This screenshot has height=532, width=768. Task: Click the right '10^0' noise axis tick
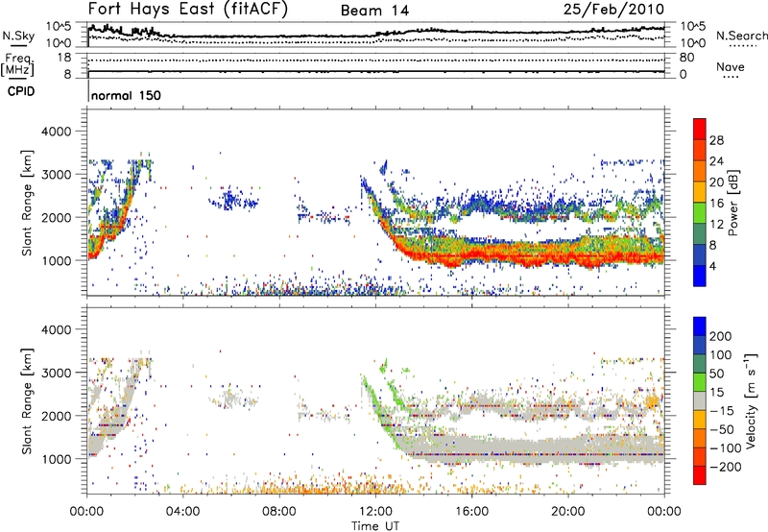693,43
